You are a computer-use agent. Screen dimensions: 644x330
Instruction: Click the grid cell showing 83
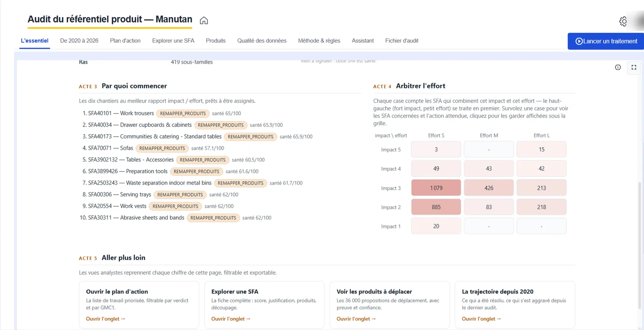coord(489,207)
